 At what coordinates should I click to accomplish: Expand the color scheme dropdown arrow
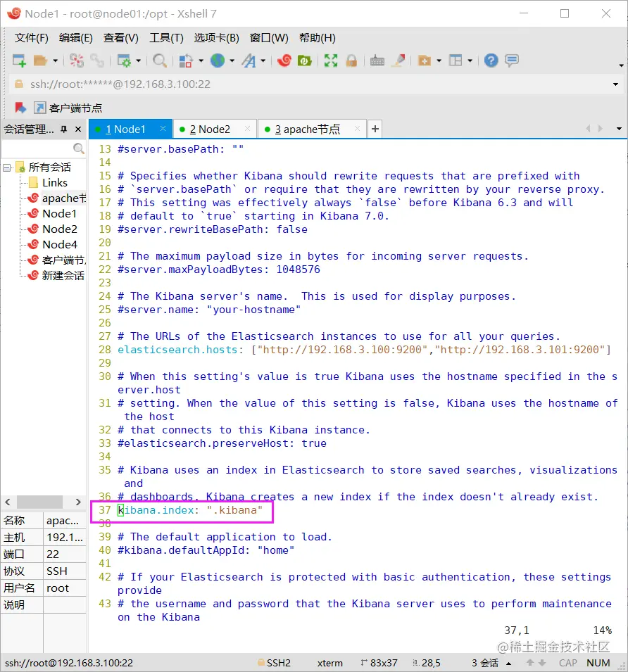pos(201,61)
